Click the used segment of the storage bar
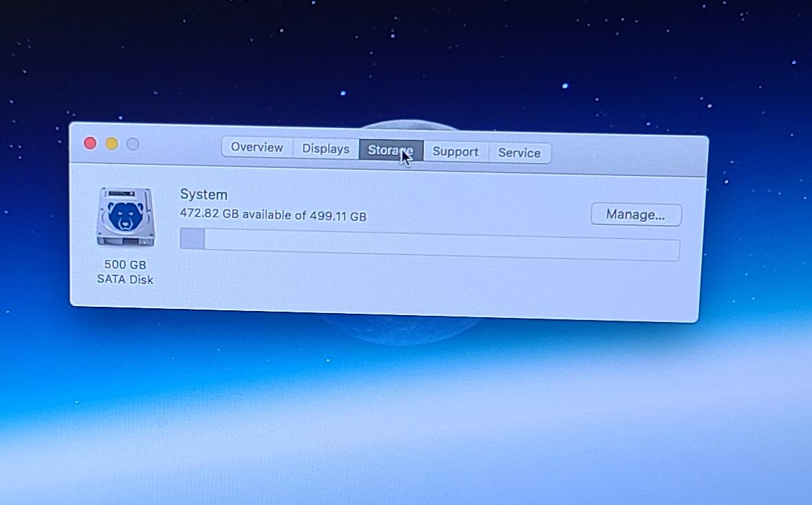812x505 pixels. [x=192, y=239]
